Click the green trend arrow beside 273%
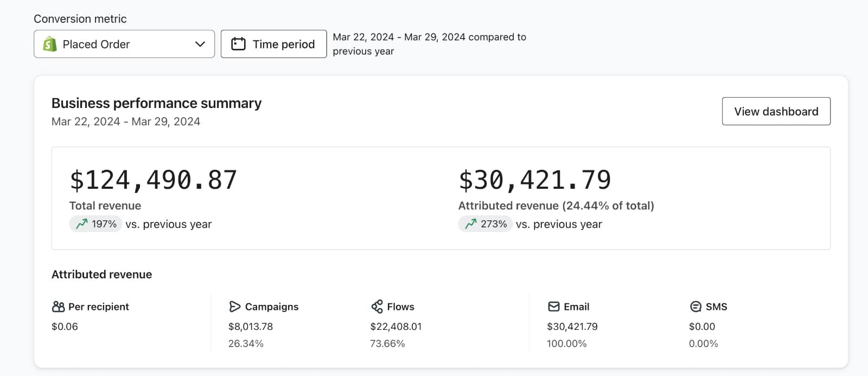This screenshot has width=868, height=376. pyautogui.click(x=471, y=224)
